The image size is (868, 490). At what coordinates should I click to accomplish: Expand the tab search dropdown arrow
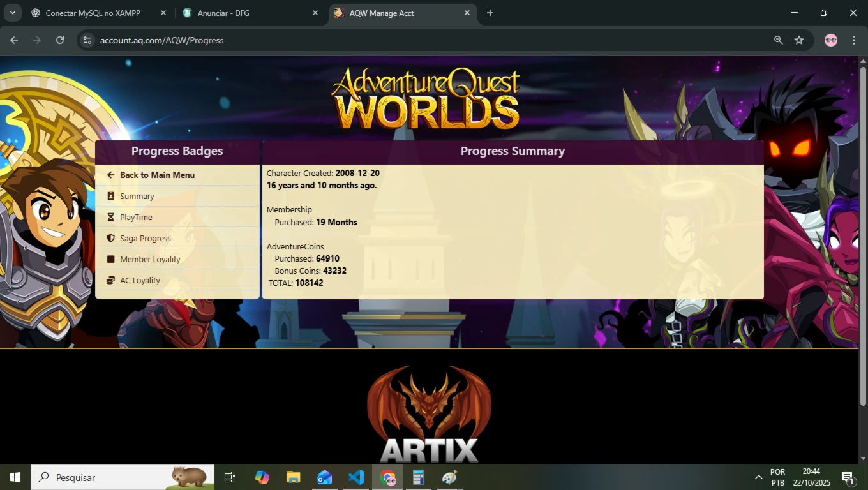(12, 13)
